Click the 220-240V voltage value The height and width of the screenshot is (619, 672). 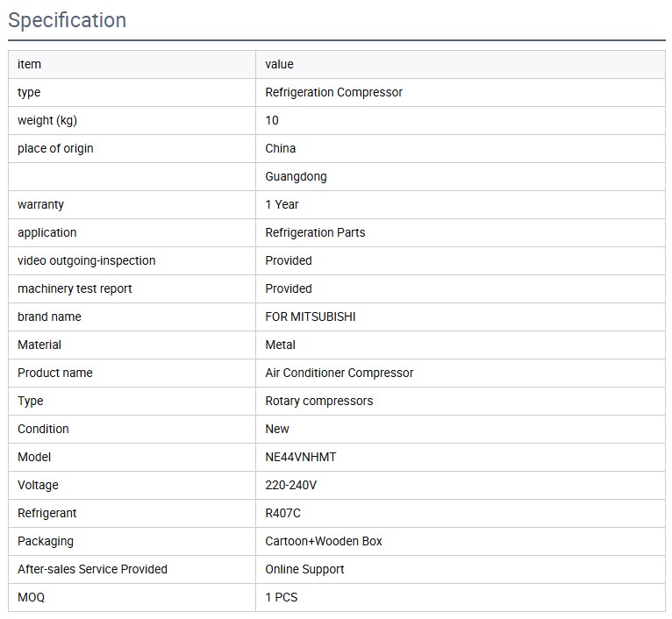290,485
